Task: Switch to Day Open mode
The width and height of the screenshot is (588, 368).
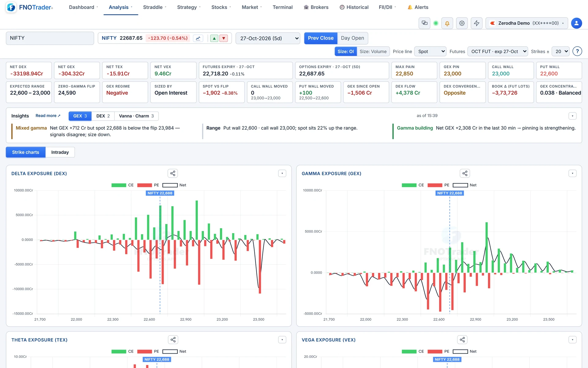Action: point(352,38)
